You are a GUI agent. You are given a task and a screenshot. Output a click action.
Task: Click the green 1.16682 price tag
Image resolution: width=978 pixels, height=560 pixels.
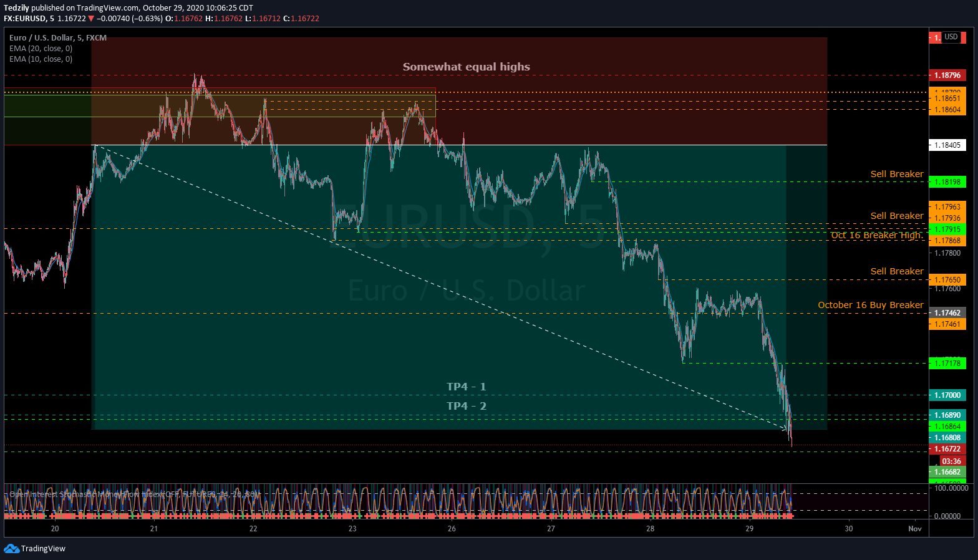pyautogui.click(x=947, y=472)
